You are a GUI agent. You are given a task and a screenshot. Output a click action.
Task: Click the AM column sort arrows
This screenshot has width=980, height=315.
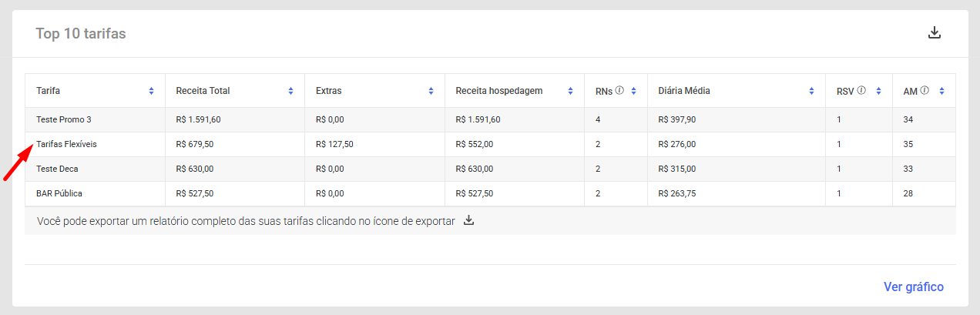(941, 91)
